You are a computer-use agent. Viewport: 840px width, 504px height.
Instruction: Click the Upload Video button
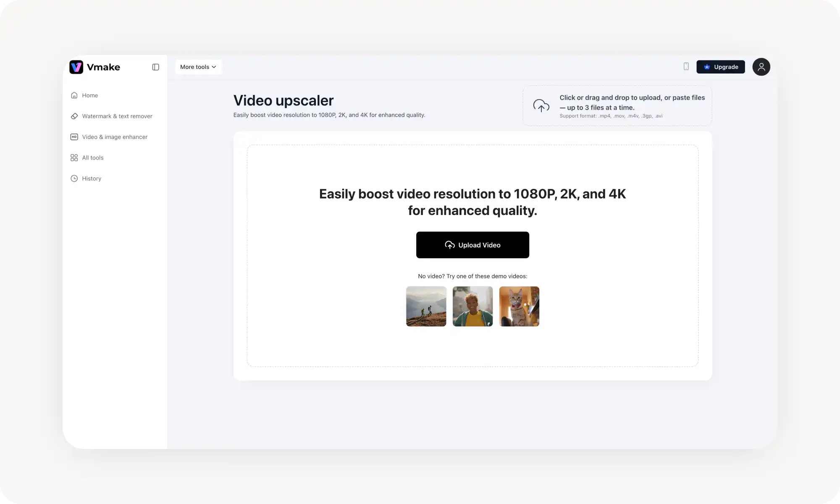pyautogui.click(x=472, y=245)
